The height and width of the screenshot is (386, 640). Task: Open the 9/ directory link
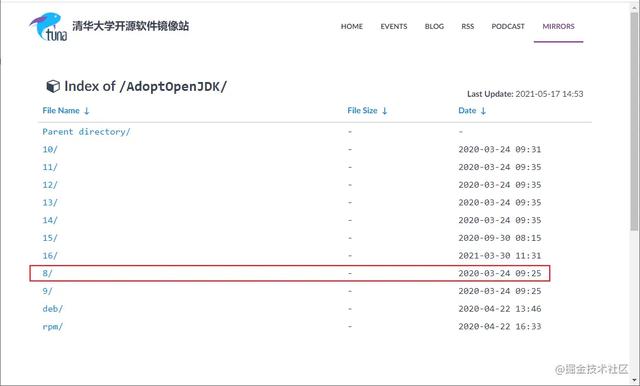click(x=47, y=291)
